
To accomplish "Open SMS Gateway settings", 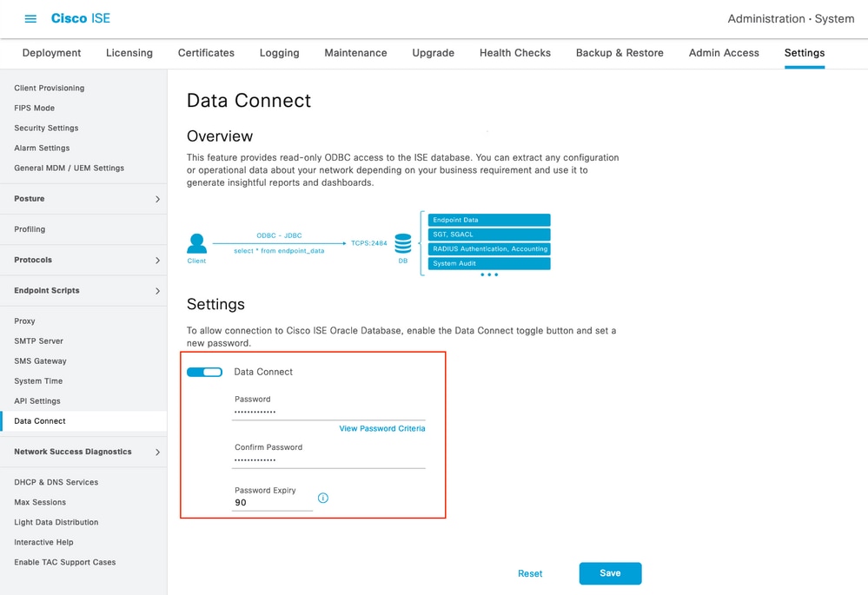I will coord(41,360).
